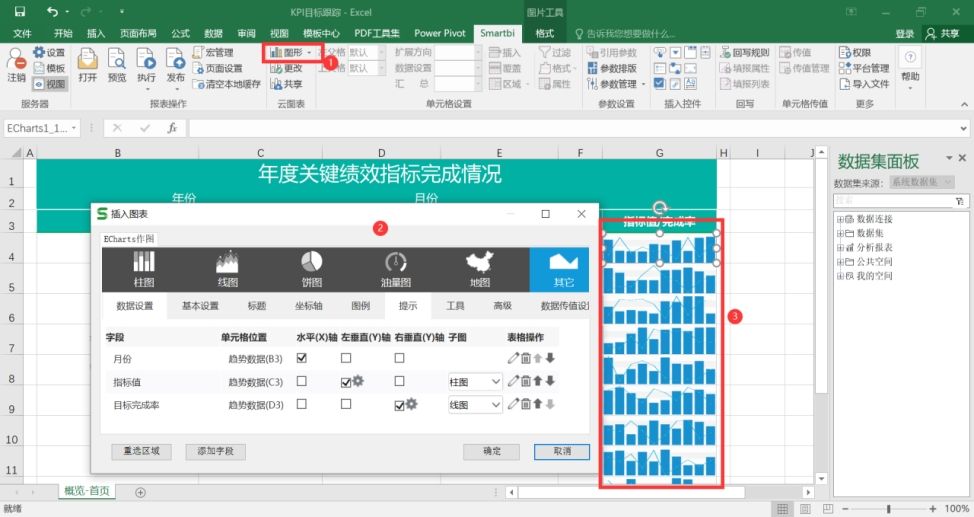Click 导入文件 import file item
Viewport: 974px width, 517px height.
pyautogui.click(x=864, y=84)
